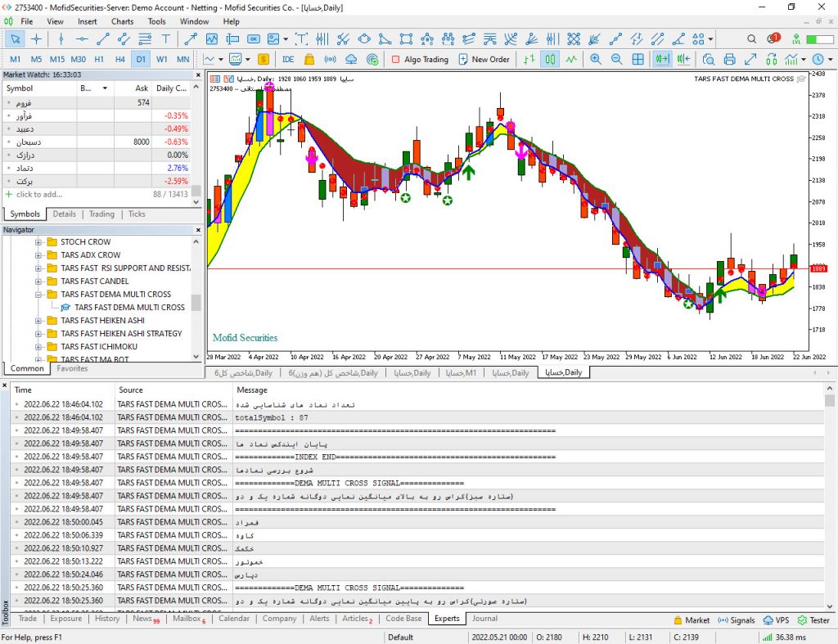This screenshot has height=644, width=838.
Task: Open the notification icon with red badge
Action: click(x=773, y=38)
